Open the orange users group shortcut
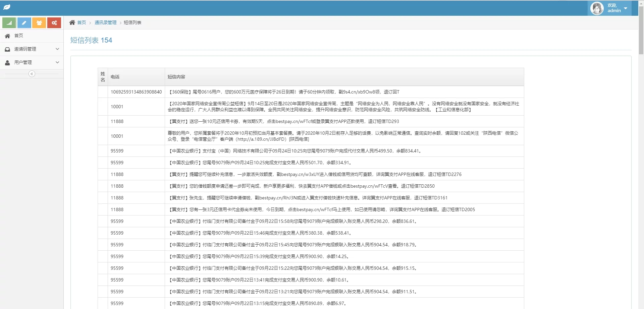Viewport: 644px width, 309px height. 39,23
